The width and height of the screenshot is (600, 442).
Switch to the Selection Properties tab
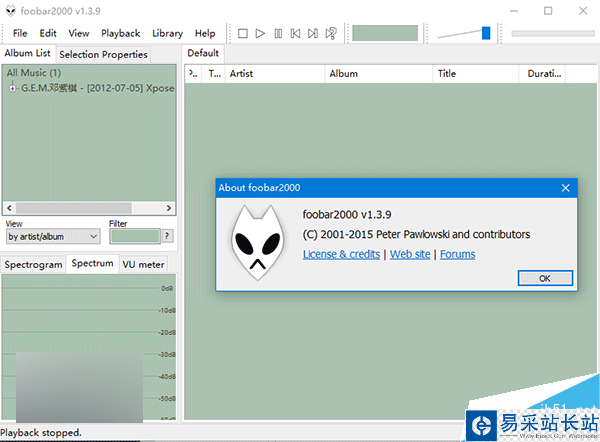click(103, 54)
